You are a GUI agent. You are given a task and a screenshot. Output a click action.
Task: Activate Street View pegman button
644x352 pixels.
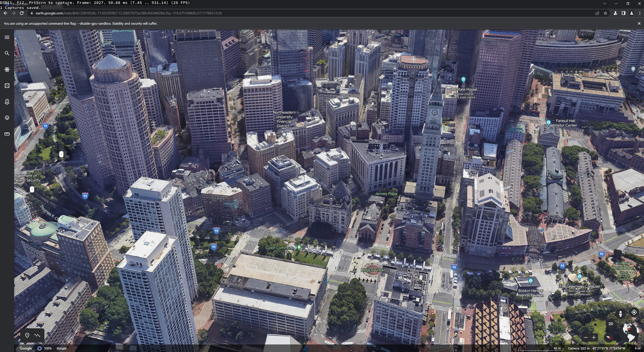(621, 314)
